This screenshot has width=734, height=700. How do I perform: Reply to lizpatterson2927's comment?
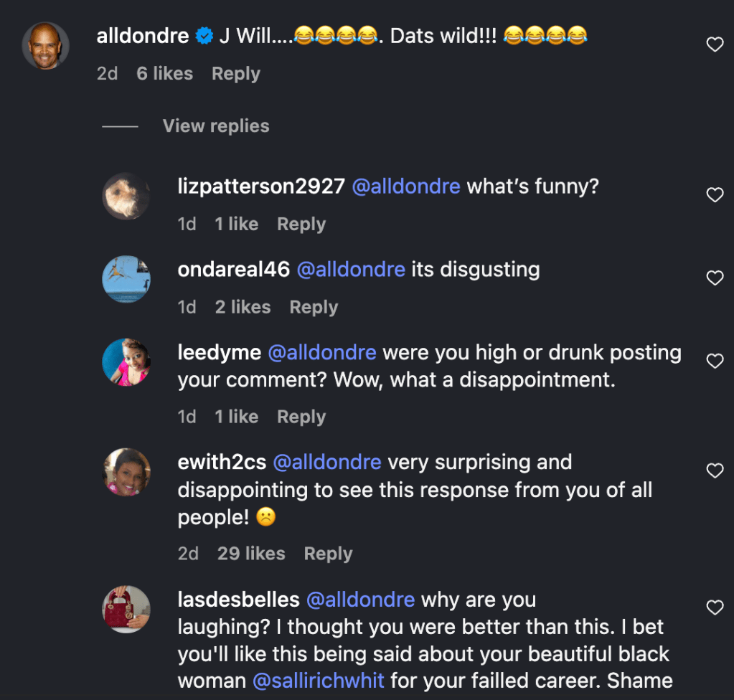[x=301, y=224]
